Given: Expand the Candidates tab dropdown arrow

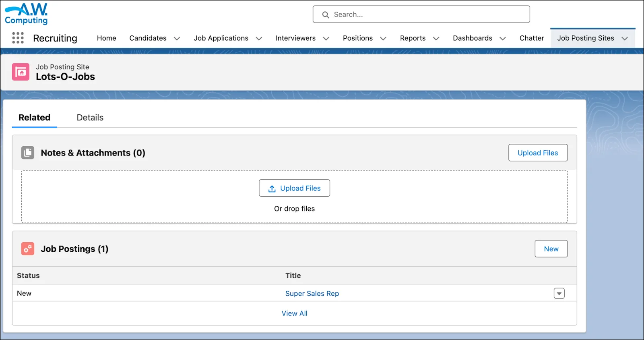Looking at the screenshot, I should (x=177, y=38).
